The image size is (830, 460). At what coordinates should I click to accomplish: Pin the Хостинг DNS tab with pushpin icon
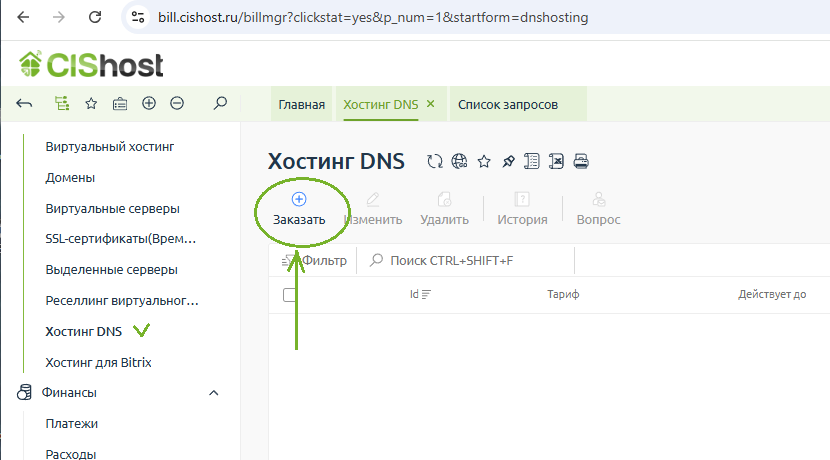click(x=508, y=162)
